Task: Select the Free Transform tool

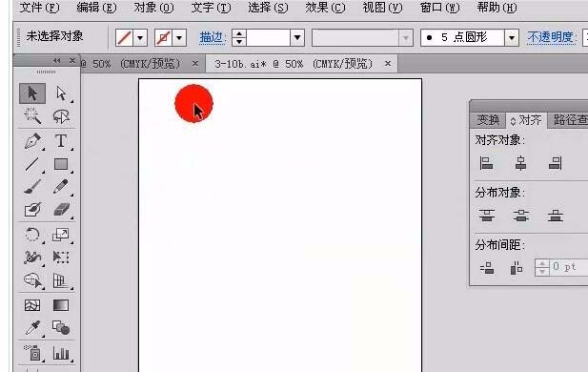Action: point(61,258)
